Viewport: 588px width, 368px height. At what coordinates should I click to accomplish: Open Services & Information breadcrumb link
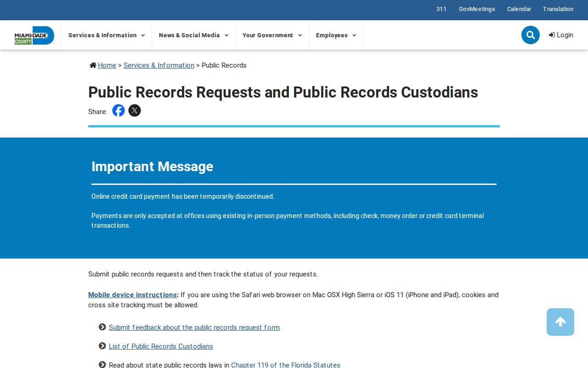tap(159, 65)
